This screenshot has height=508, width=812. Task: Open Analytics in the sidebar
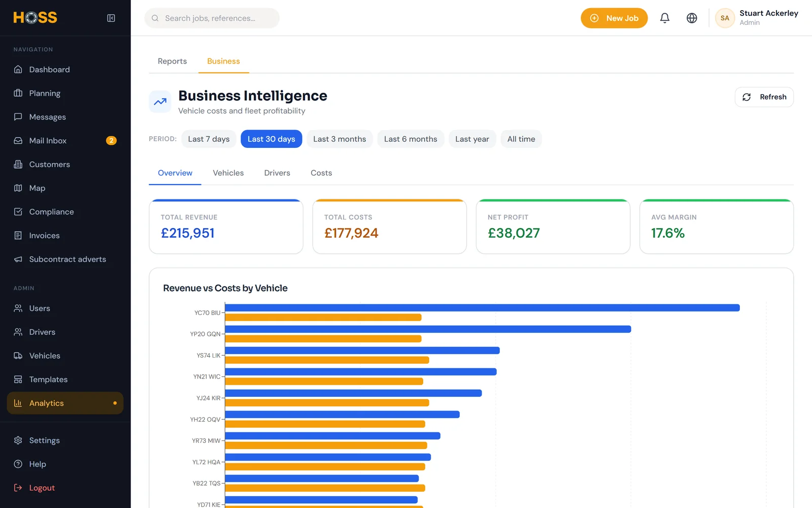65,403
